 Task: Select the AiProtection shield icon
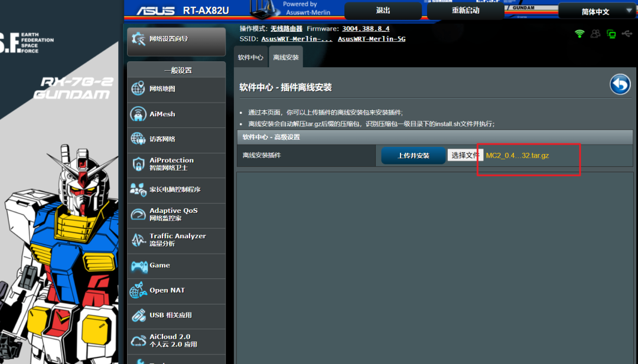coord(138,164)
